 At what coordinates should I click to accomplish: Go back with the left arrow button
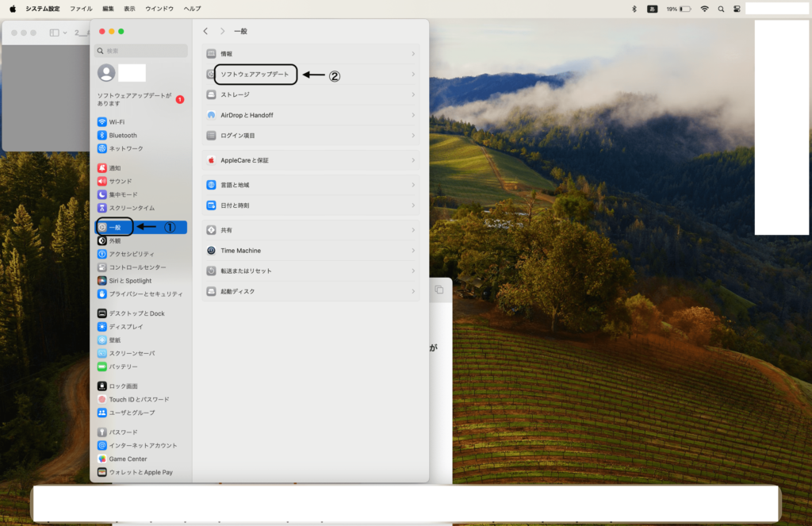[x=205, y=31]
